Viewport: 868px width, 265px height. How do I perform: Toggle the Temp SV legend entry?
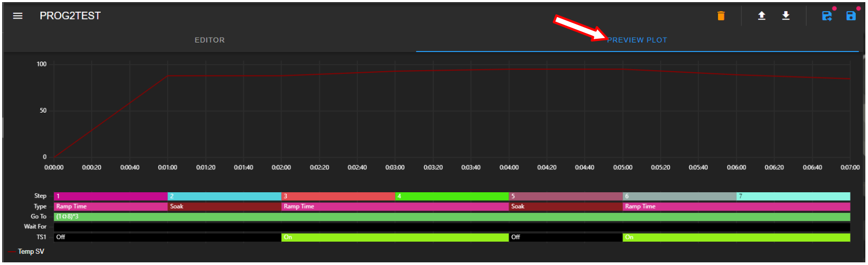click(27, 252)
